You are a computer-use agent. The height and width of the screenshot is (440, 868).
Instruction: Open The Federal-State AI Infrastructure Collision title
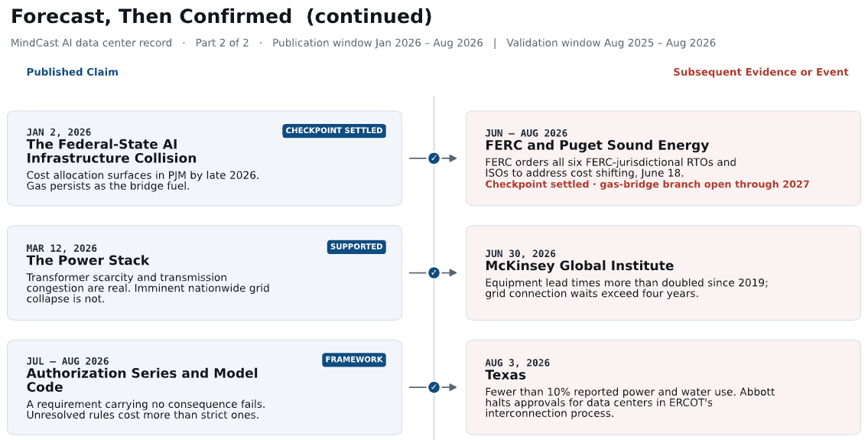click(x=111, y=152)
